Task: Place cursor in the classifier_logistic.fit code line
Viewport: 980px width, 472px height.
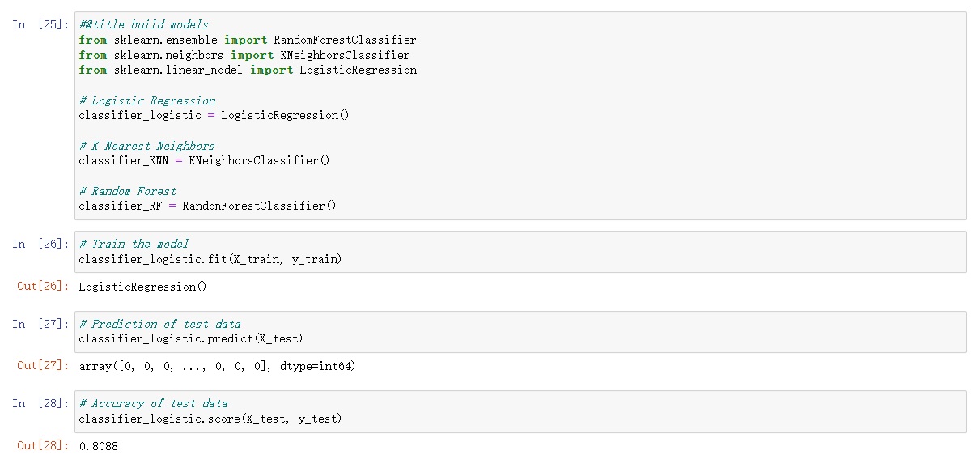Action: (210, 259)
